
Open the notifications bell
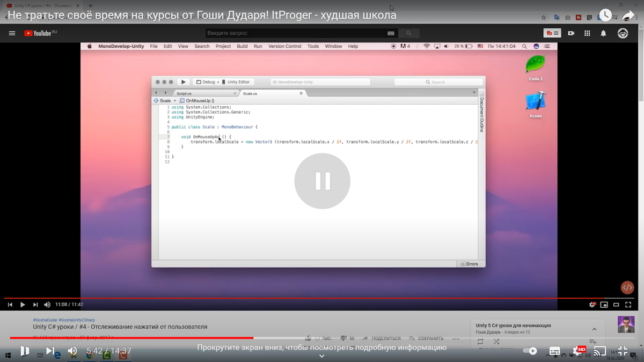(603, 33)
